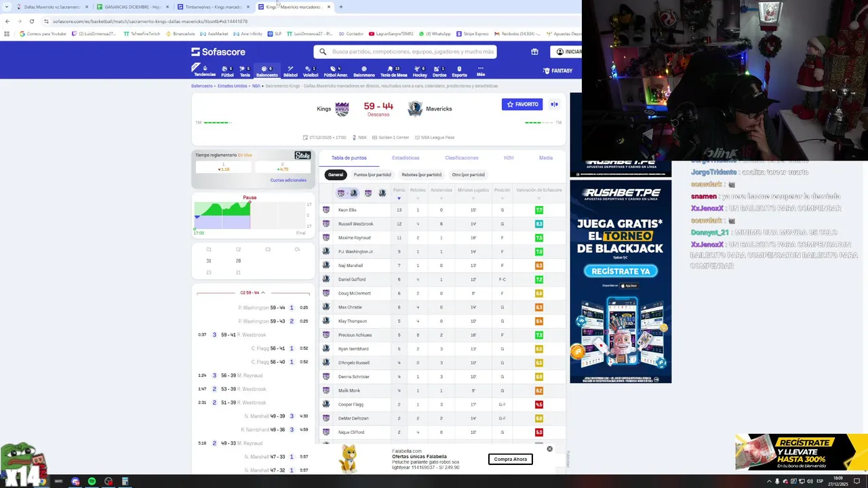Viewport: 868px width, 488px height.
Task: Open the Cuotas adicionales link
Action: (288, 180)
